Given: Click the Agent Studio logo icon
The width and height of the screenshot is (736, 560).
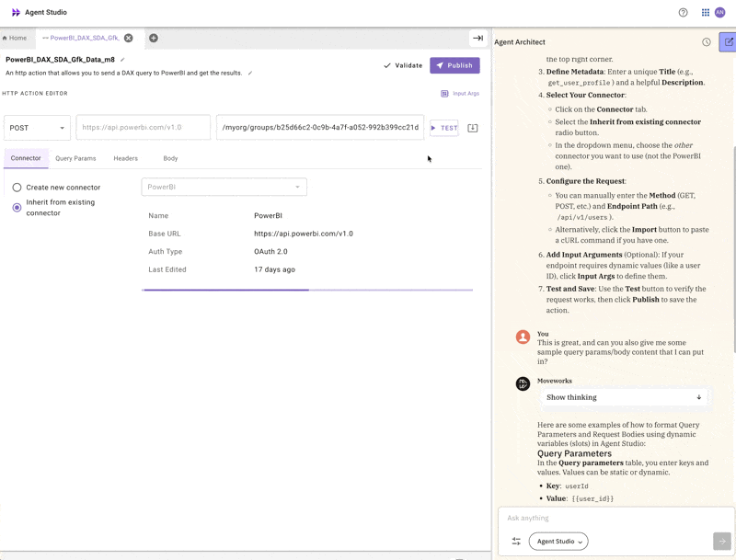Looking at the screenshot, I should click(x=16, y=12).
